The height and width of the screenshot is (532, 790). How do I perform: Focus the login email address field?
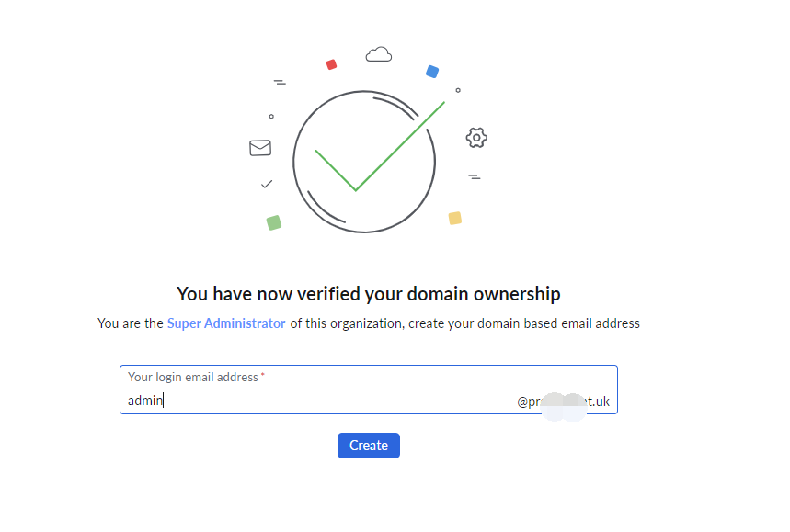click(368, 390)
